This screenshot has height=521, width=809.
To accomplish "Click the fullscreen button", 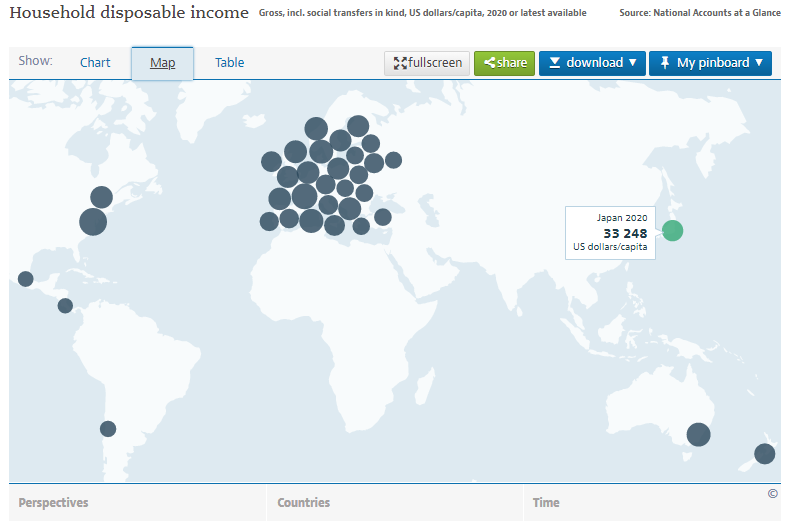I will point(427,63).
